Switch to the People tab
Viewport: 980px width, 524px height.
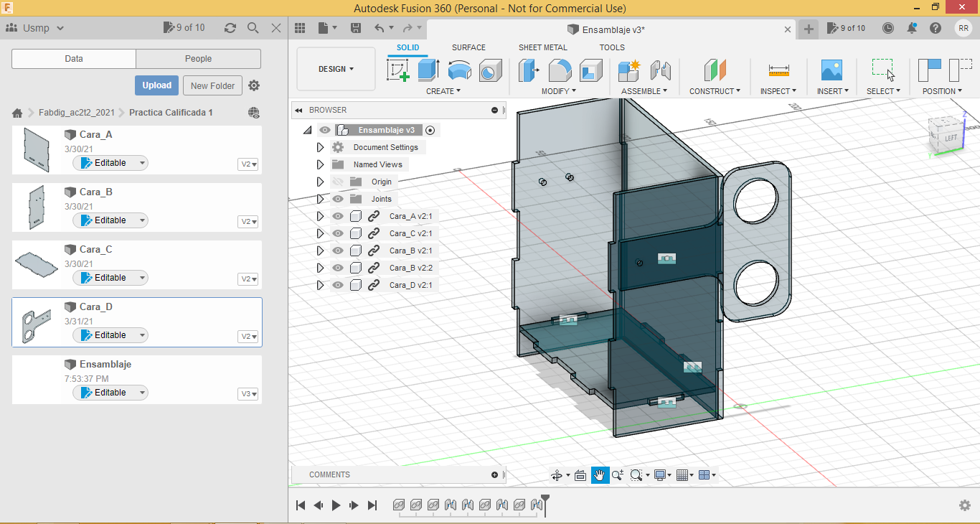(x=198, y=59)
